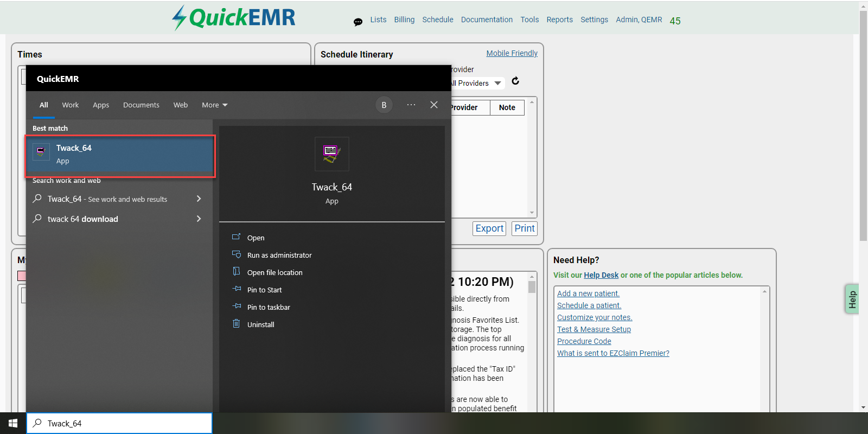The image size is (868, 434).
Task: Switch to the Web search tab
Action: pyautogui.click(x=181, y=105)
